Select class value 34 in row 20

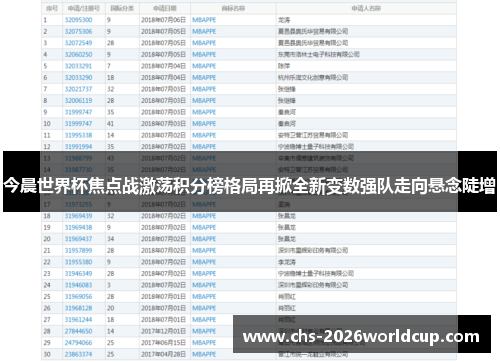point(110,239)
